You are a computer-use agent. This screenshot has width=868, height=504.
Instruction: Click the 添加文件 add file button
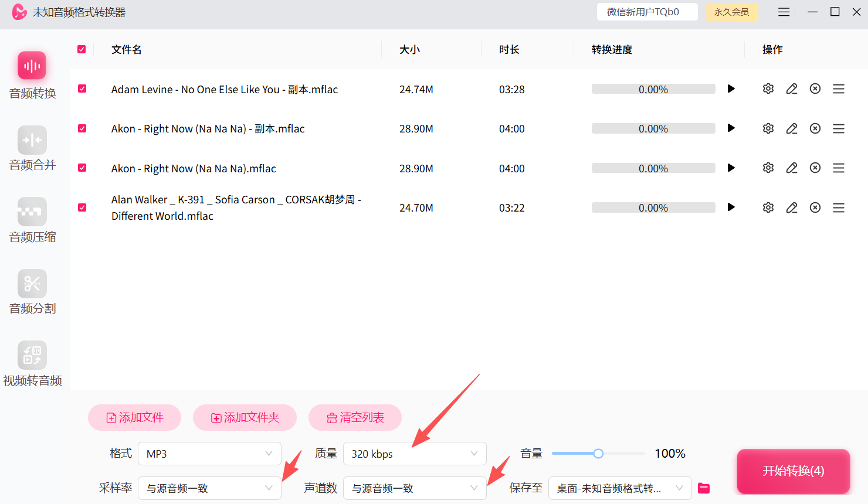click(x=134, y=417)
